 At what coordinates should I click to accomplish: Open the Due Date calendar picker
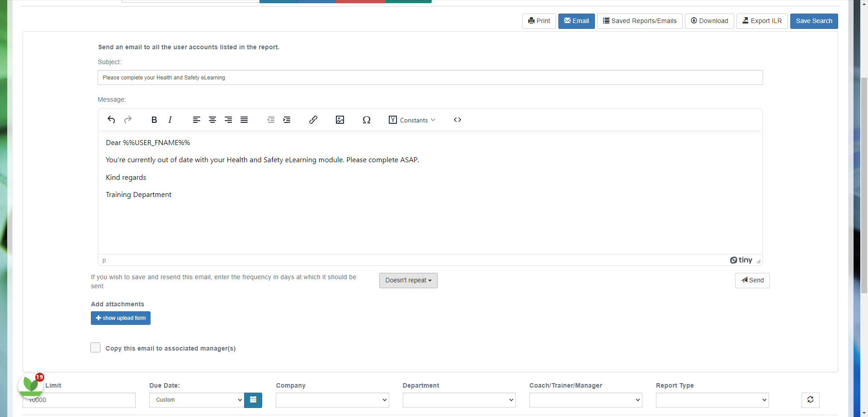tap(253, 400)
